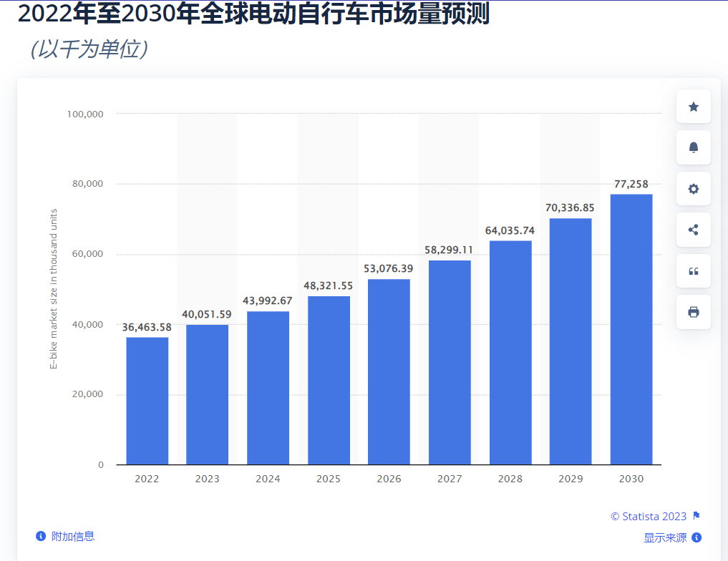Select the 2030 bar in chart

(631, 329)
